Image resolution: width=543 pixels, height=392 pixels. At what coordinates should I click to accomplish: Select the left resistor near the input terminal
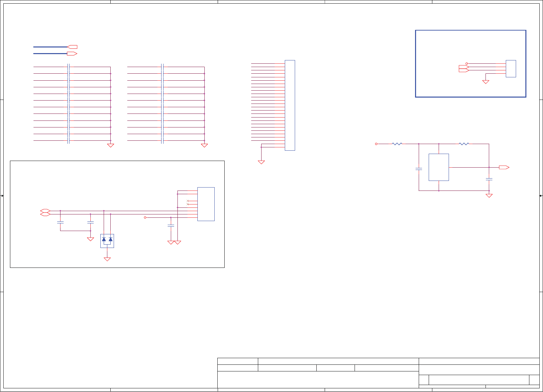tap(397, 144)
